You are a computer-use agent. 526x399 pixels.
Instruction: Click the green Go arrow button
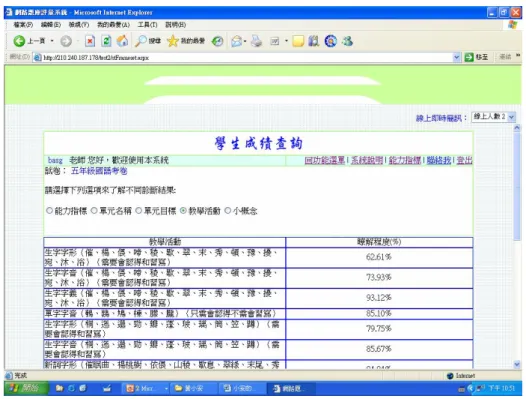coord(469,57)
